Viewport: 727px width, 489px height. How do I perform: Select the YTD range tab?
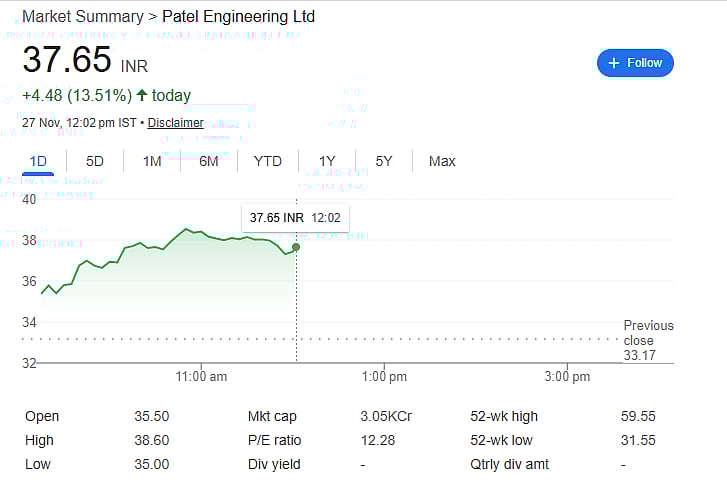(267, 161)
